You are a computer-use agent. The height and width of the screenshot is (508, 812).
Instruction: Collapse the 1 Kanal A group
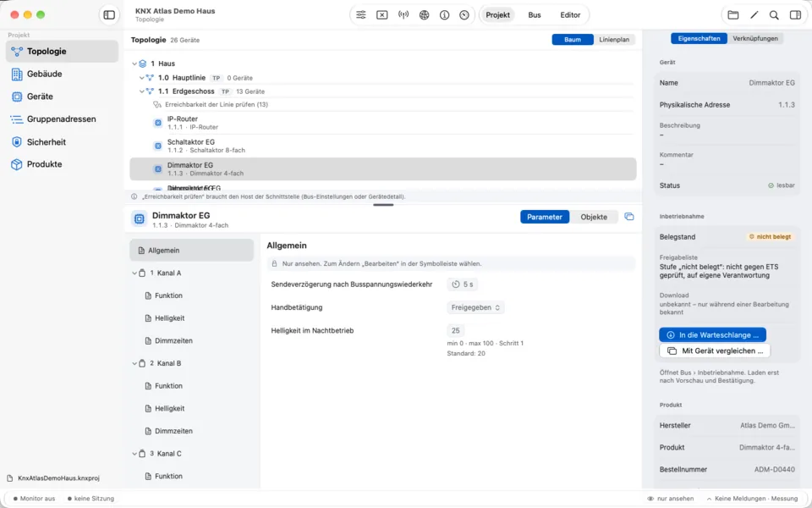(134, 273)
